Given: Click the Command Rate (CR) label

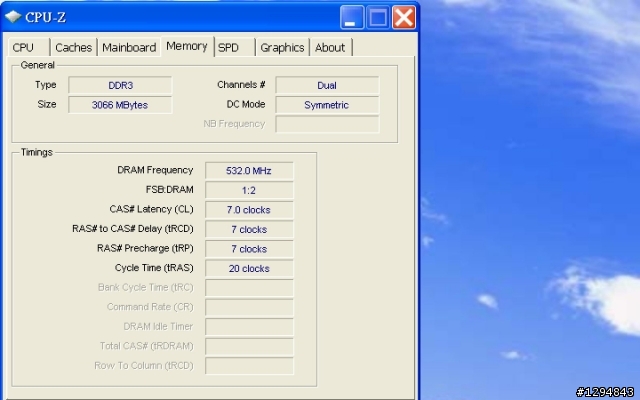Looking at the screenshot, I should 150,307.
